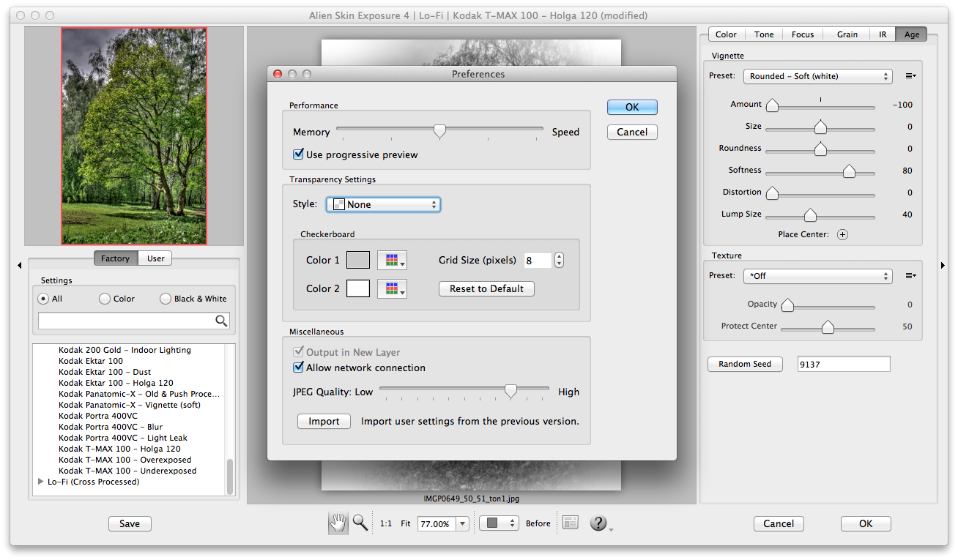Click the Reset to Default button
This screenshot has width=958, height=560.
[486, 288]
